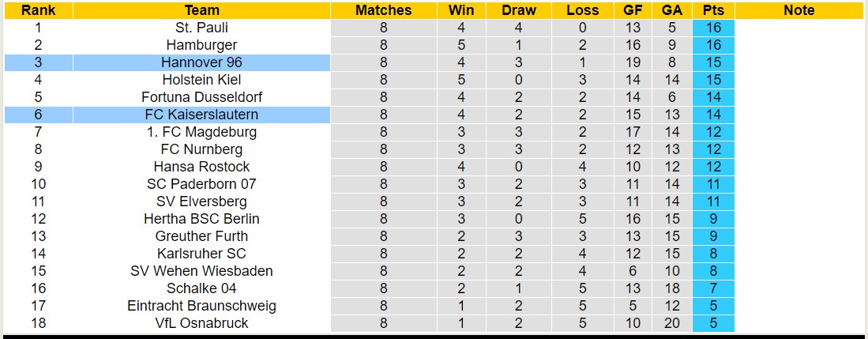Select Eintracht Braunschweig team name
The image size is (868, 339).
tap(201, 306)
